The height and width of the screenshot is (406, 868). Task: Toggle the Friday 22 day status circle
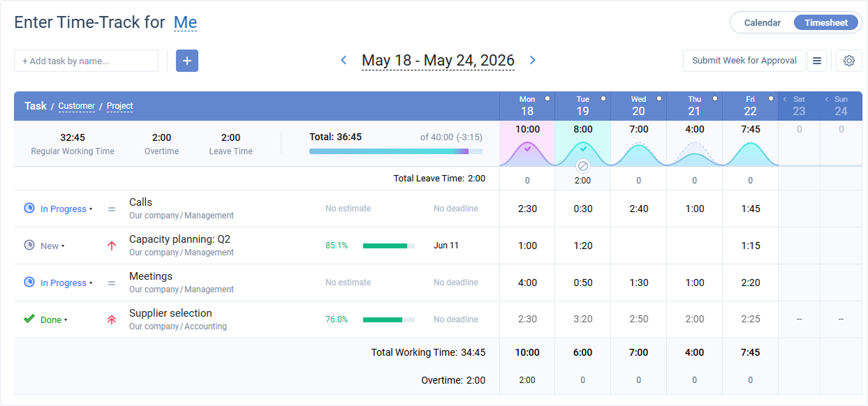tap(771, 99)
